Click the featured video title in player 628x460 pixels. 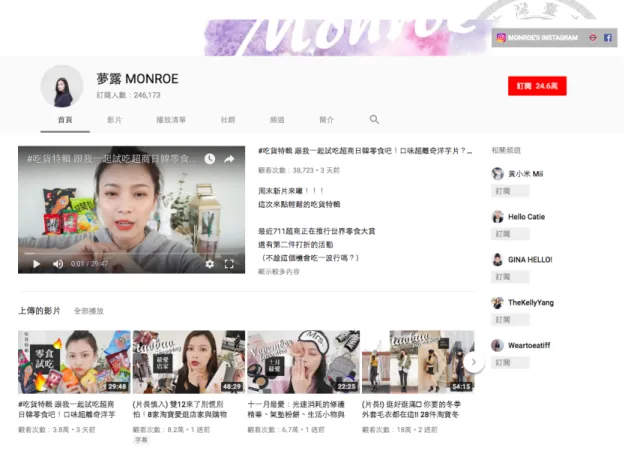(111, 159)
